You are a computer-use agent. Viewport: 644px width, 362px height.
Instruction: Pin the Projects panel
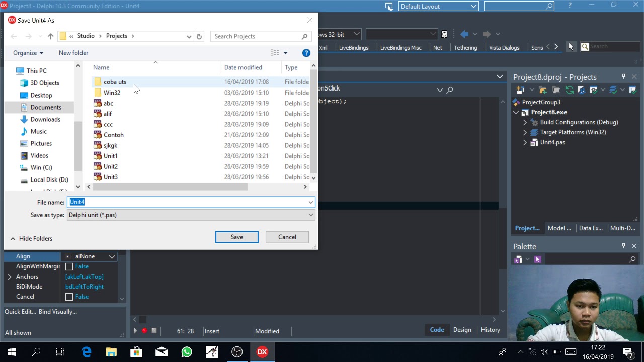click(623, 77)
